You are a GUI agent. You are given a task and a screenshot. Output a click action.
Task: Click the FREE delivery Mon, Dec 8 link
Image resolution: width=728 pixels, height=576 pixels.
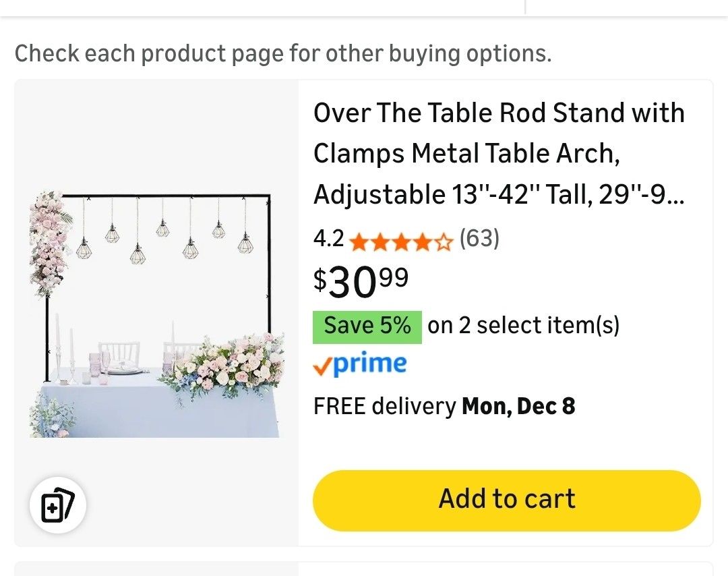(444, 406)
